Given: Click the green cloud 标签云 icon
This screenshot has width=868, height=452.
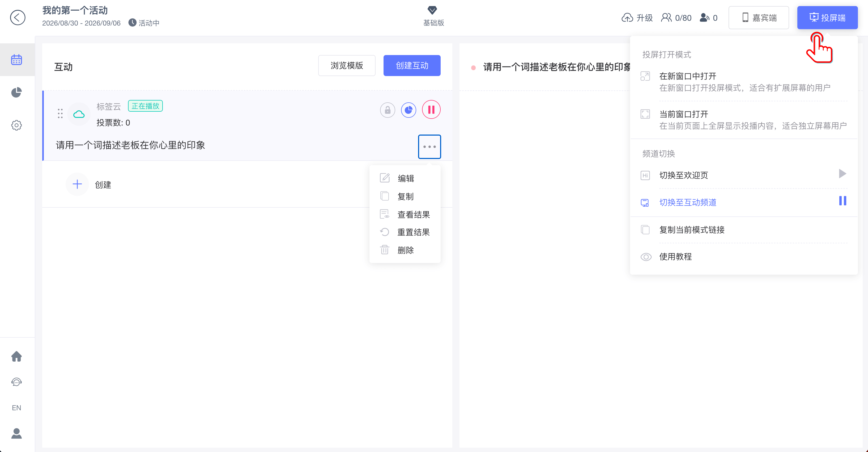Looking at the screenshot, I should (79, 114).
